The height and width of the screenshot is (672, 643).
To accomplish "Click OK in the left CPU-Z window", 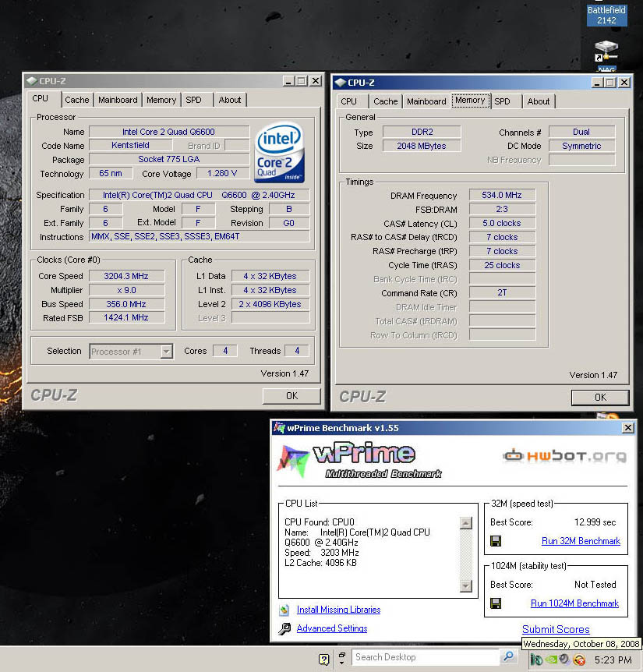I will [291, 395].
